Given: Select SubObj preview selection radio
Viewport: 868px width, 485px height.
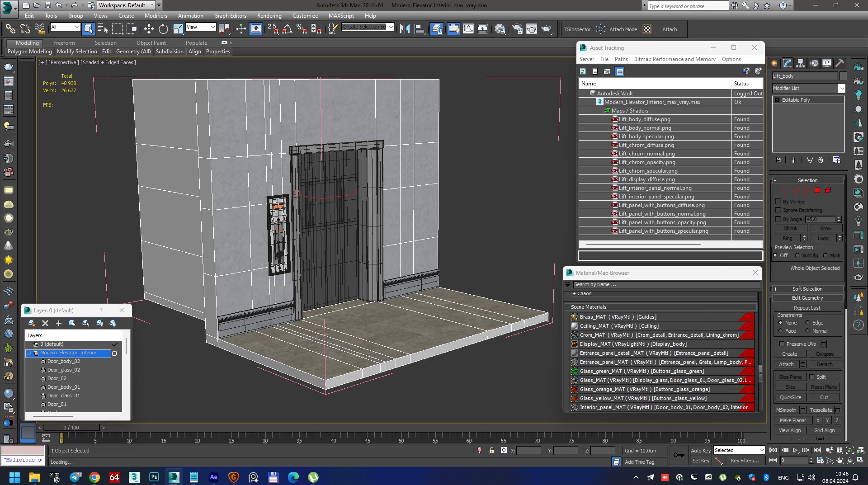Looking at the screenshot, I should tap(797, 255).
